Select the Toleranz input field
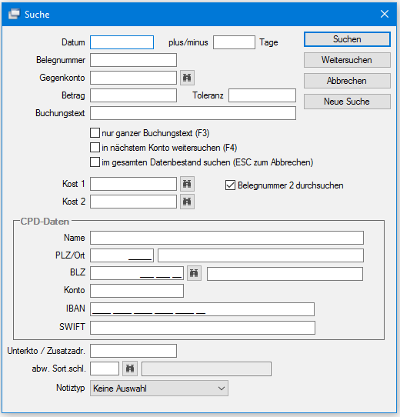 point(262,95)
